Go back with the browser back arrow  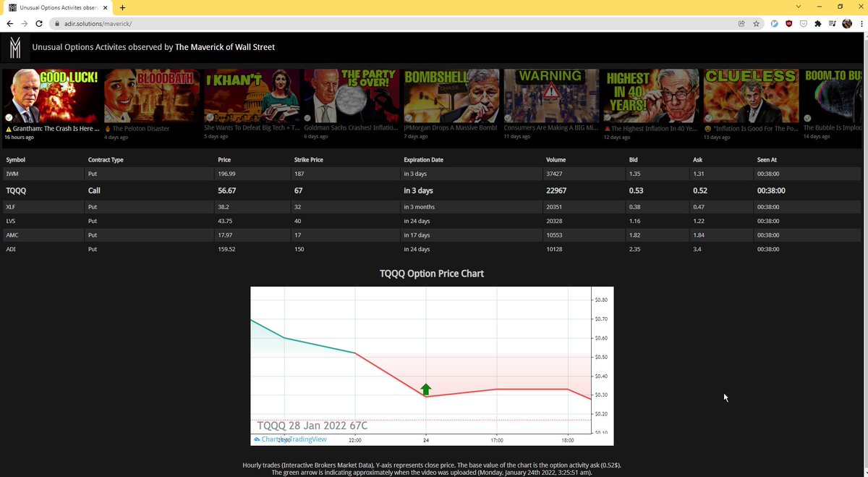tap(9, 23)
